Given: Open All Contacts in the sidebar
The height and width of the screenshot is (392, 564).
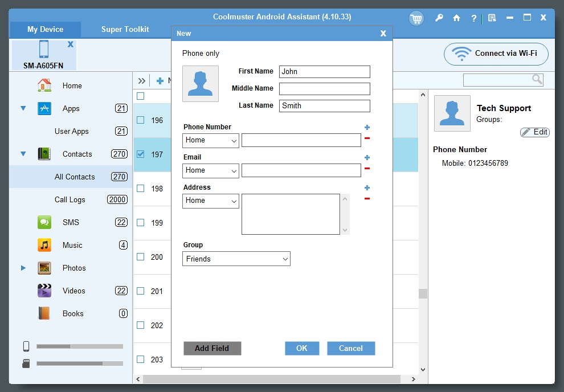Looking at the screenshot, I should point(71,177).
